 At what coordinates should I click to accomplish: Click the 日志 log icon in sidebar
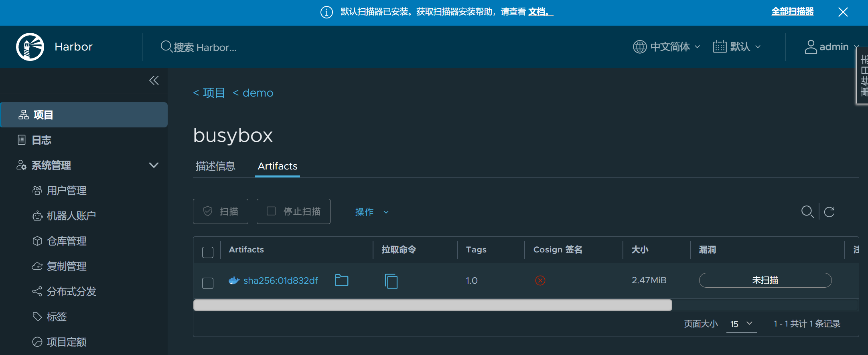point(22,140)
